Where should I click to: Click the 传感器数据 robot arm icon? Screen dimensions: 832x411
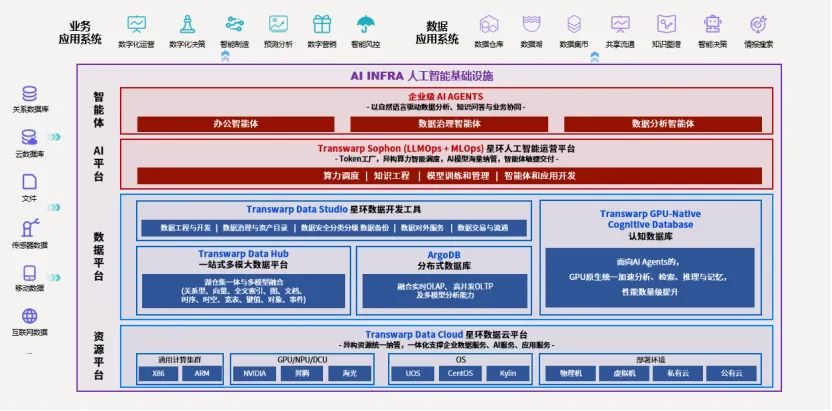tap(30, 228)
